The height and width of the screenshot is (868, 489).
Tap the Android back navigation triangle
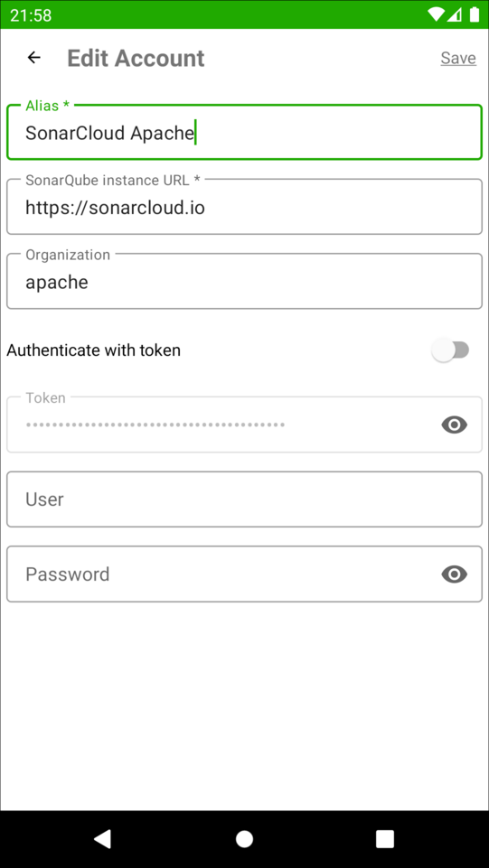(x=103, y=839)
